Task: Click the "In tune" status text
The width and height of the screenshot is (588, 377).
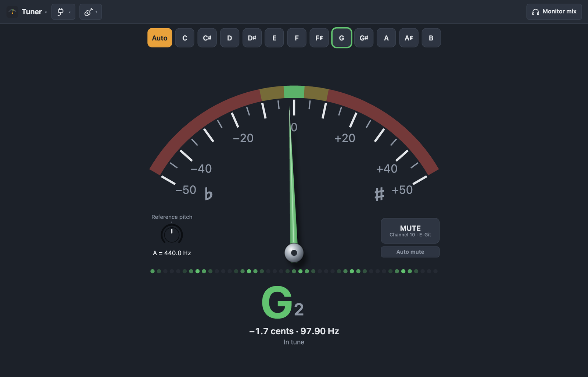Action: (294, 342)
